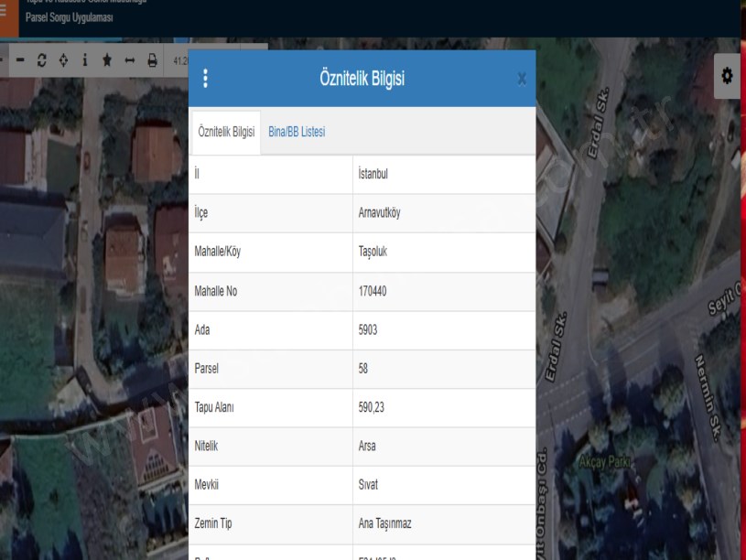
Task: Close the Öznitelik Bilgisi panel
Action: pos(522,80)
